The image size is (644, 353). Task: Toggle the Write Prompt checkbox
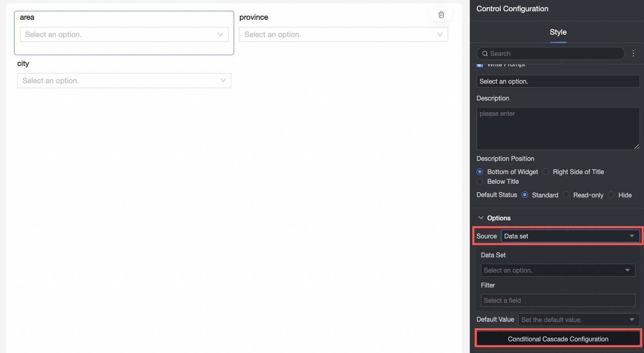(480, 65)
